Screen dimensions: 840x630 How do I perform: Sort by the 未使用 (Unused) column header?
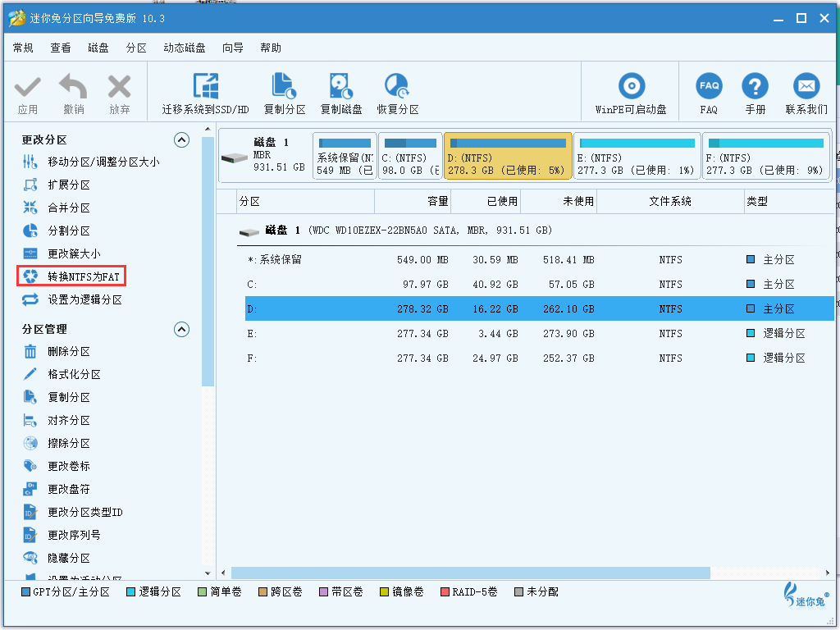click(559, 202)
